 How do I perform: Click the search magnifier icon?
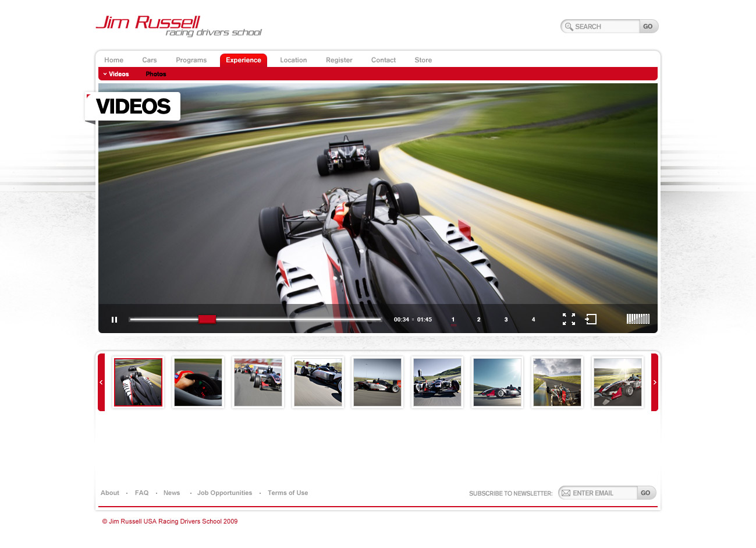(x=569, y=27)
